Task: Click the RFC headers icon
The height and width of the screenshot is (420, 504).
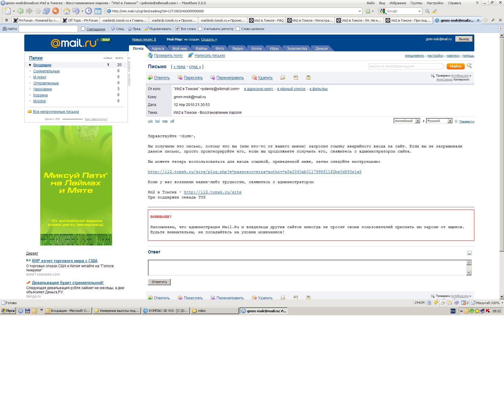Action: [296, 77]
